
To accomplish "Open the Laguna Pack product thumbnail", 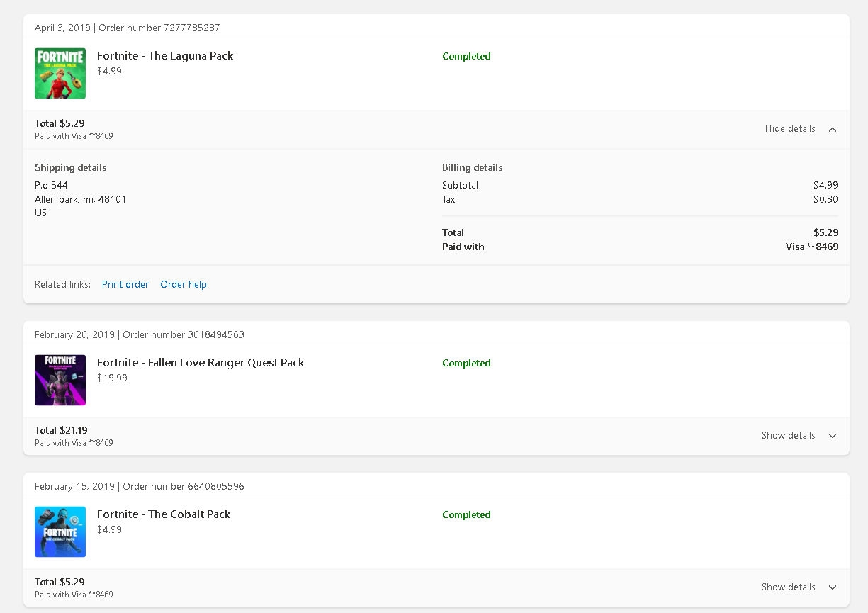I will pos(60,73).
